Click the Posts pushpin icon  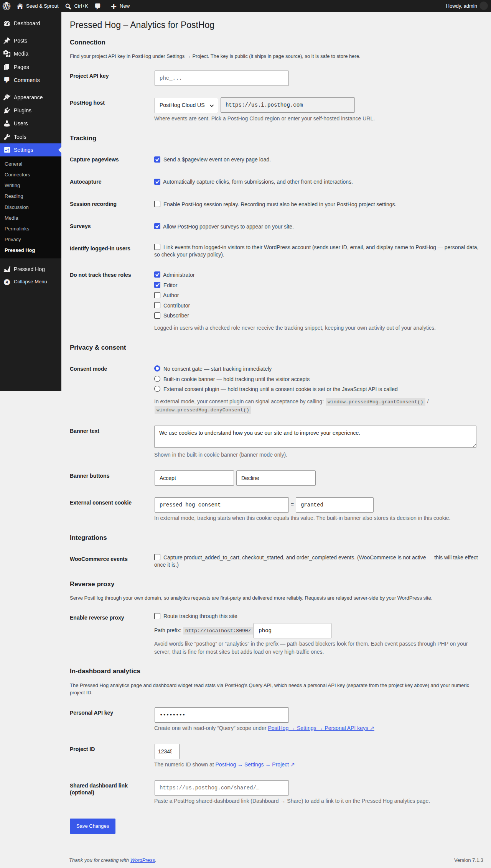point(7,41)
